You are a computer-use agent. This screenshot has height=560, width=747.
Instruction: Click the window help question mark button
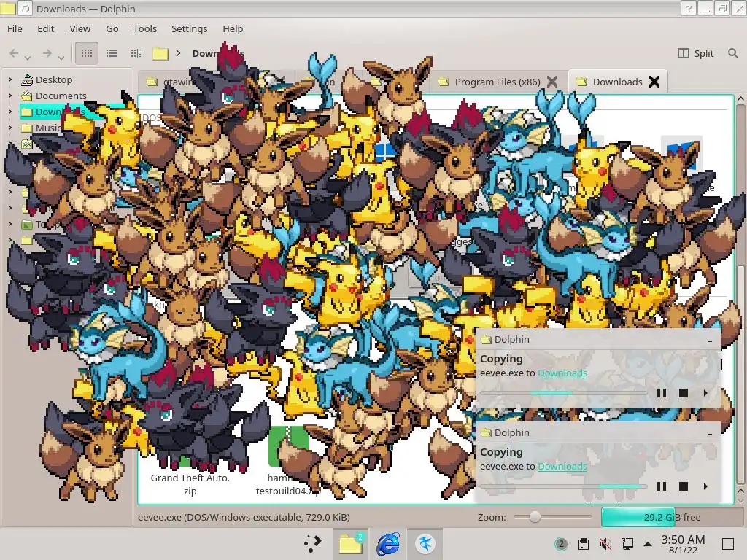[x=688, y=9]
